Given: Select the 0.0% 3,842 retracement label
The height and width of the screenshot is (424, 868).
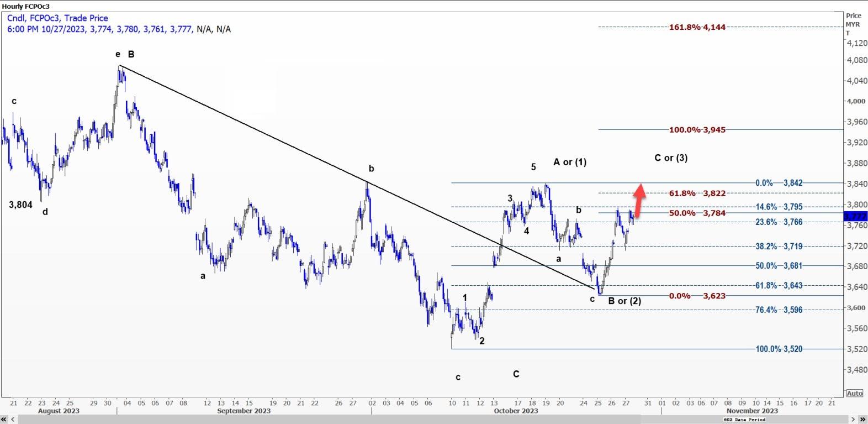Looking at the screenshot, I should click(779, 183).
